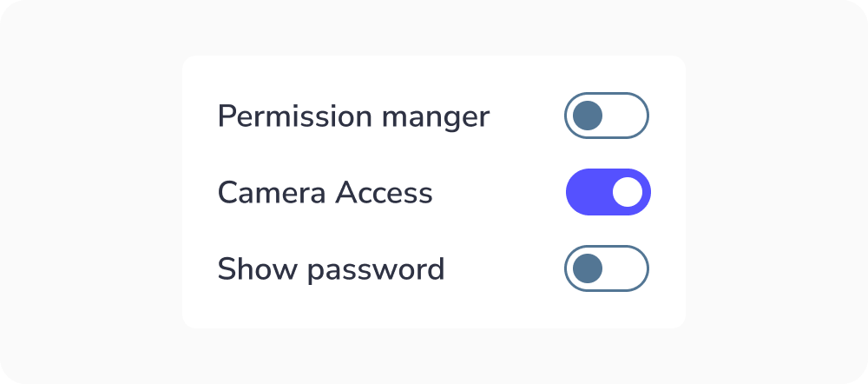
Task: Select the "Camera Access" label text
Action: 325,192
